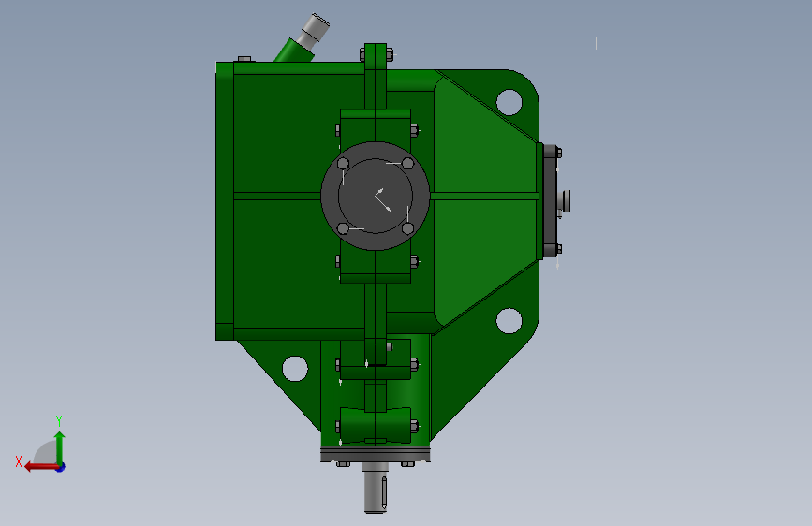This screenshot has height=526, width=812.
Task: Pick the lower-left mounting hole of the housing
Action: coord(295,369)
